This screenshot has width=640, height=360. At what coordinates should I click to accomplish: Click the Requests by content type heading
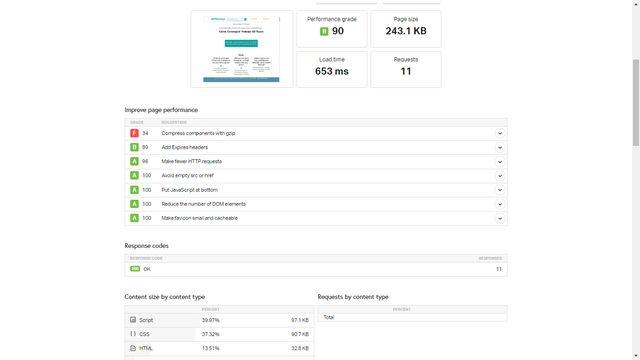pos(353,297)
